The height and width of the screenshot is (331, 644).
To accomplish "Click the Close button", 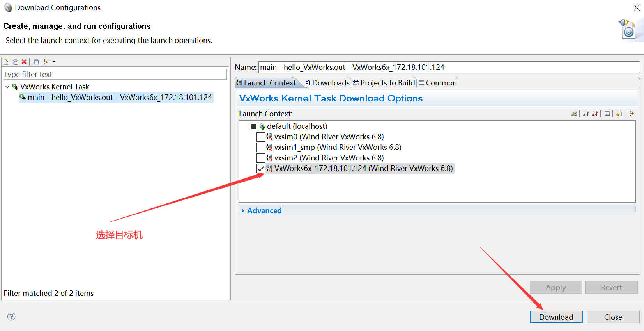I will tap(613, 317).
